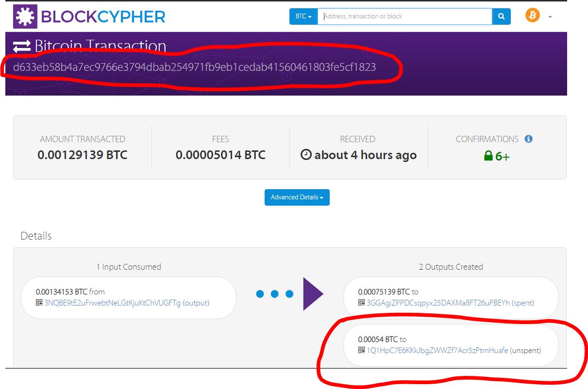Open QR code for 1Q1HpC7E6K output address
The width and height of the screenshot is (588, 389).
[x=362, y=350]
